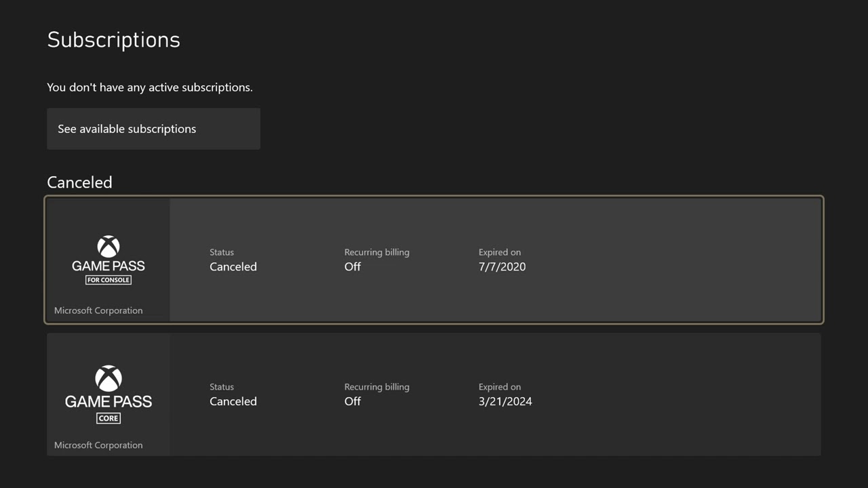Click Canceled status for Game Pass for Console
The height and width of the screenshot is (488, 868).
pos(233,267)
